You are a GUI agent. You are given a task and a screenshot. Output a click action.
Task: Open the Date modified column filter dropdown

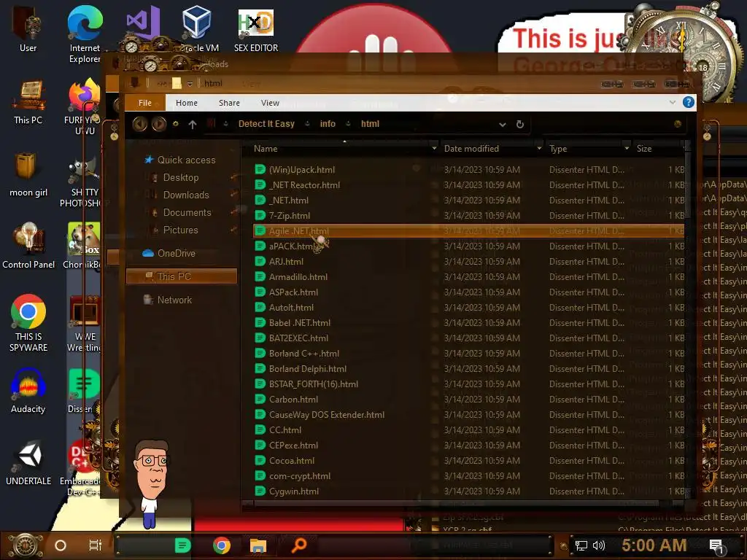pyautogui.click(x=539, y=149)
